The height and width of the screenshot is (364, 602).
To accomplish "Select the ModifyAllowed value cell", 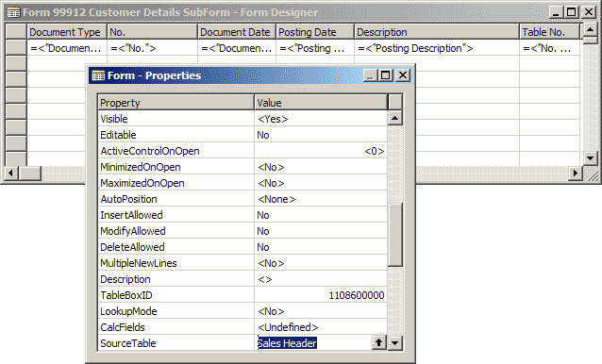I will coord(321,231).
